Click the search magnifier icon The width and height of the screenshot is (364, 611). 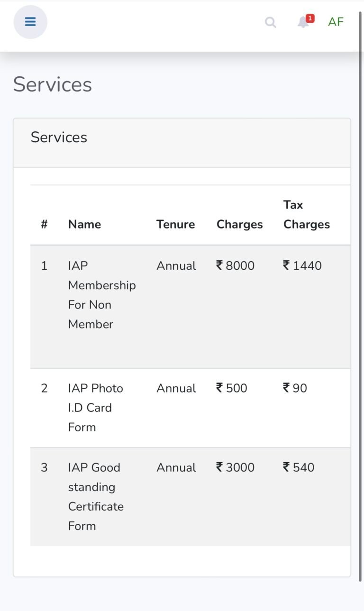coord(270,22)
